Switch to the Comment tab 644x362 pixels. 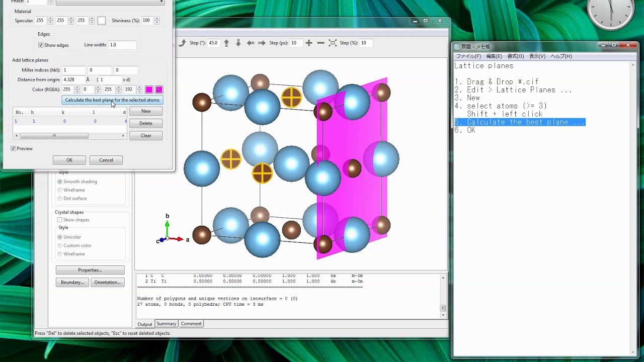click(x=191, y=324)
